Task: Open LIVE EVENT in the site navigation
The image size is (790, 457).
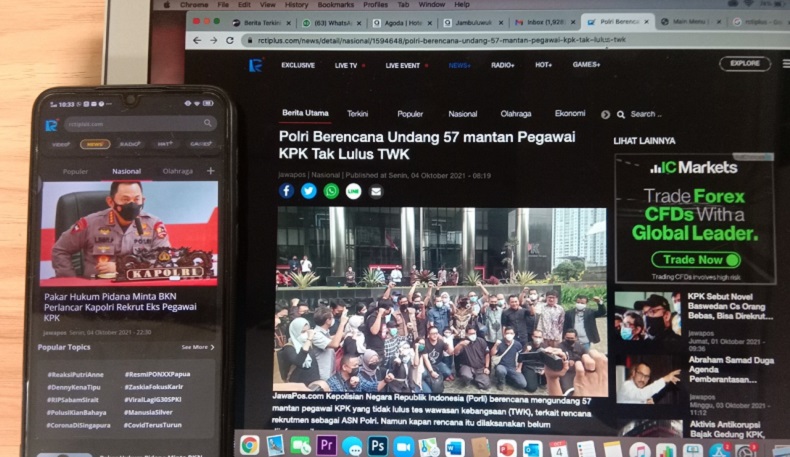Action: (403, 66)
